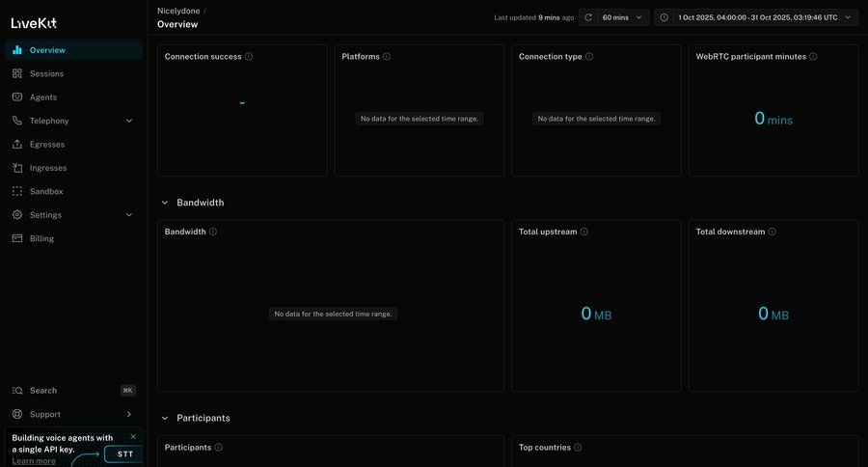This screenshot has width=868, height=467.
Task: Show info for Bandwidth chart card
Action: click(x=213, y=232)
